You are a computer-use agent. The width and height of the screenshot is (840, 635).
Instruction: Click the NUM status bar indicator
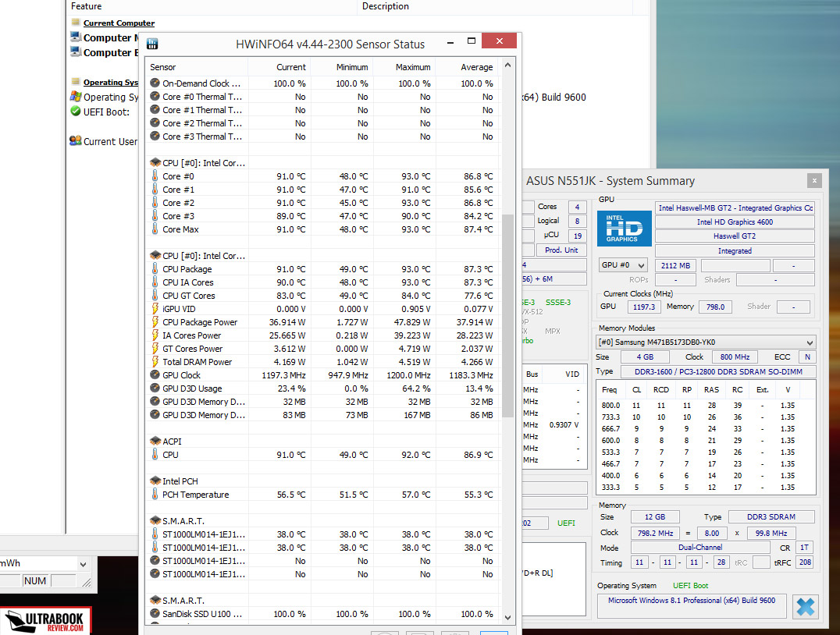coord(35,581)
